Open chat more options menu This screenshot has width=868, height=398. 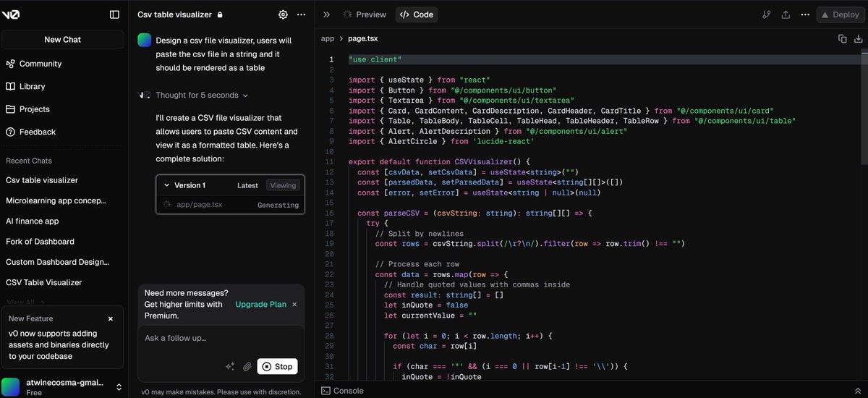301,14
